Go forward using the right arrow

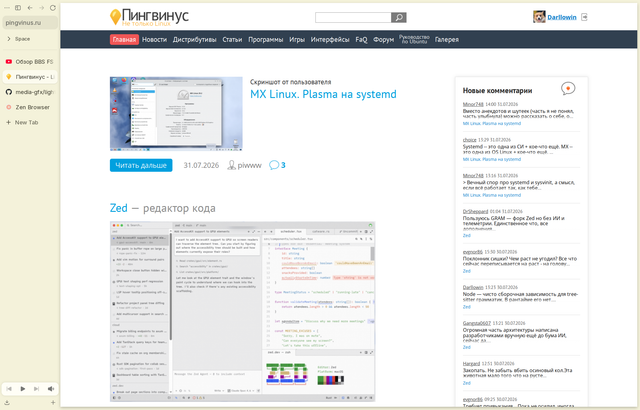41,8
